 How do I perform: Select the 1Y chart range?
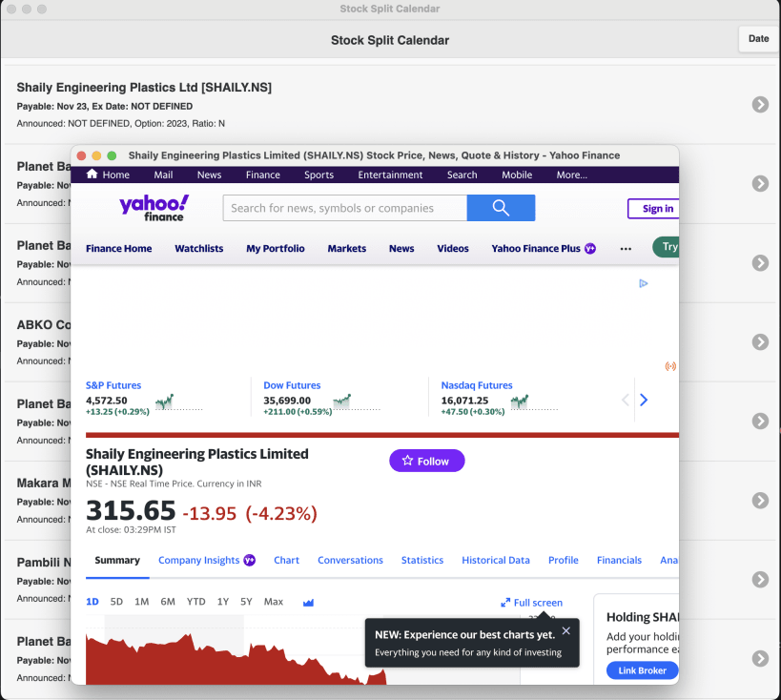223,602
